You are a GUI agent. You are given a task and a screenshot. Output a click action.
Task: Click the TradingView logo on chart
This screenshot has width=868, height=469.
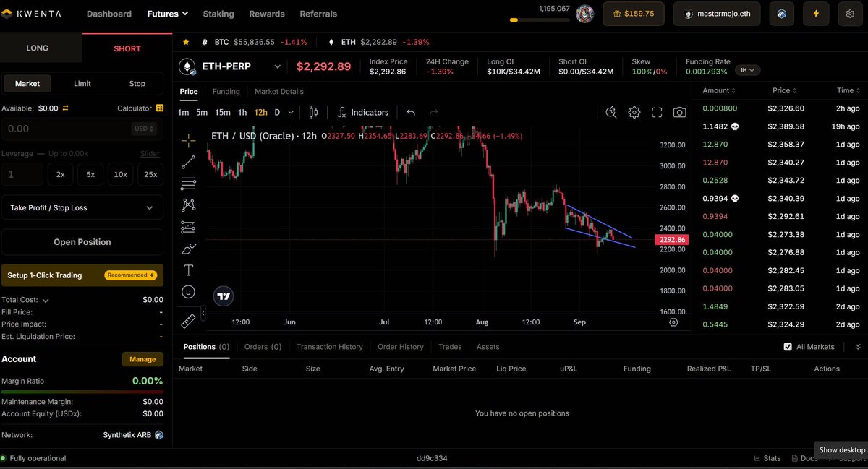click(224, 296)
